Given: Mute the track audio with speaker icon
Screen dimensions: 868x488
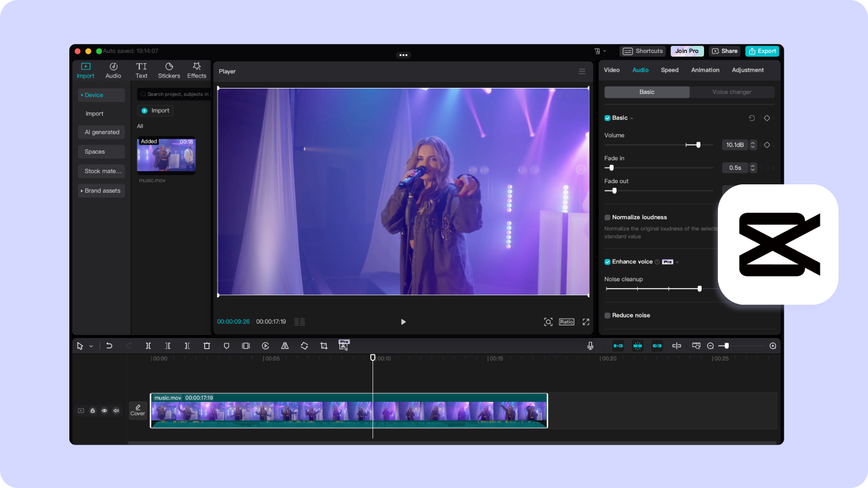Looking at the screenshot, I should pos(116,410).
